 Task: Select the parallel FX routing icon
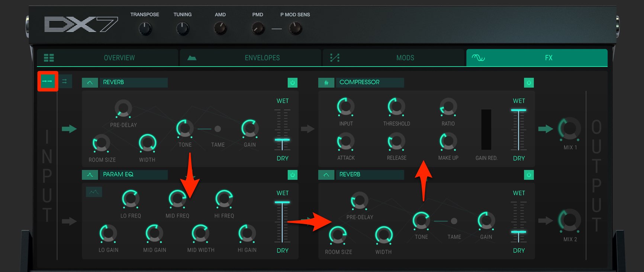(65, 81)
